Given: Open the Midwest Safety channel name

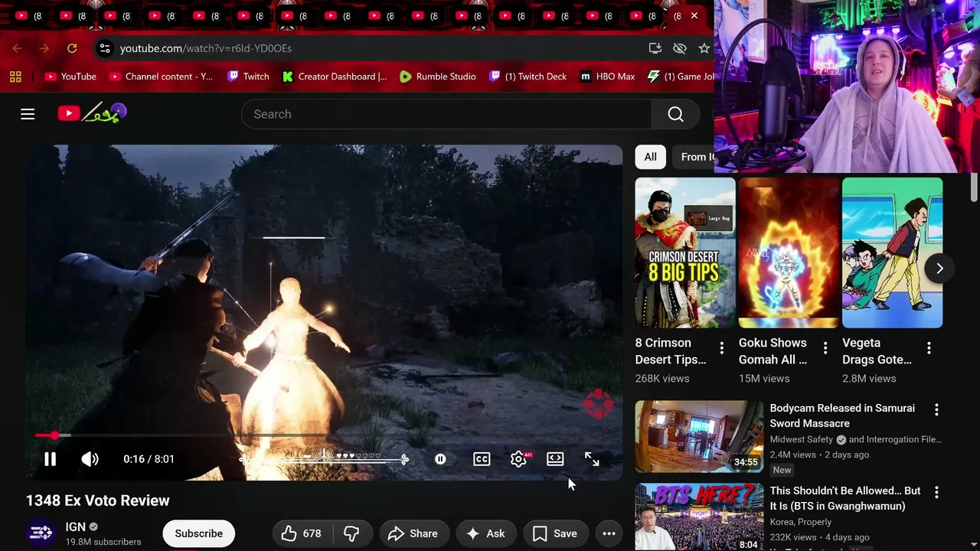Looking at the screenshot, I should [x=802, y=439].
